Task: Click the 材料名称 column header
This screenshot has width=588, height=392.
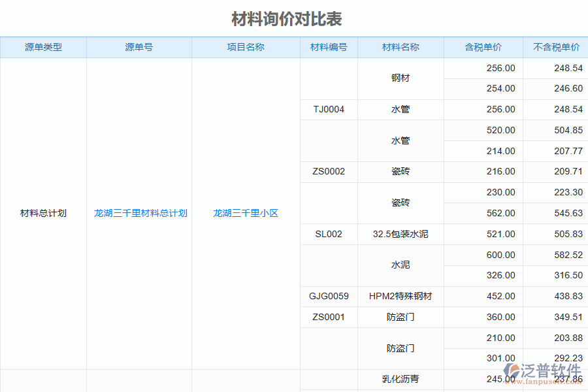Action: 400,47
